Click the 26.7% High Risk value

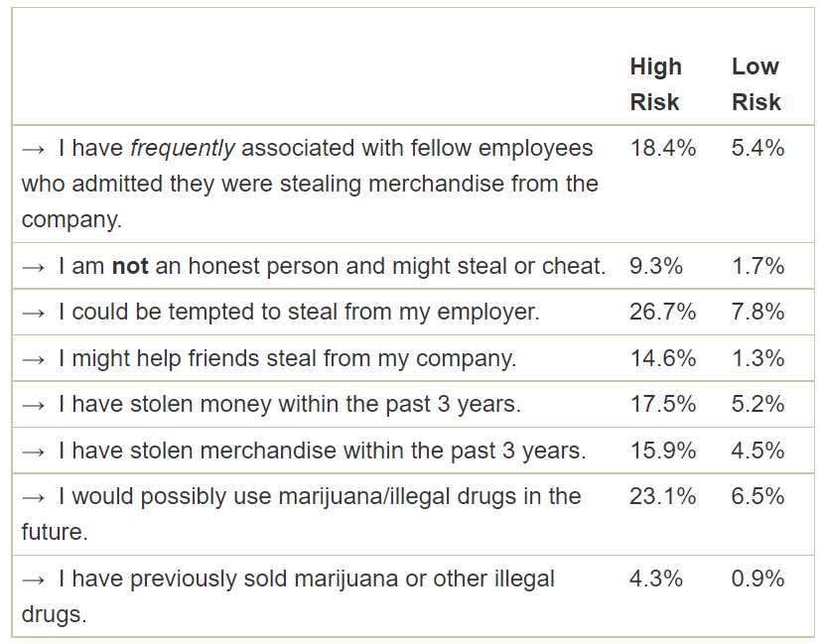663,312
